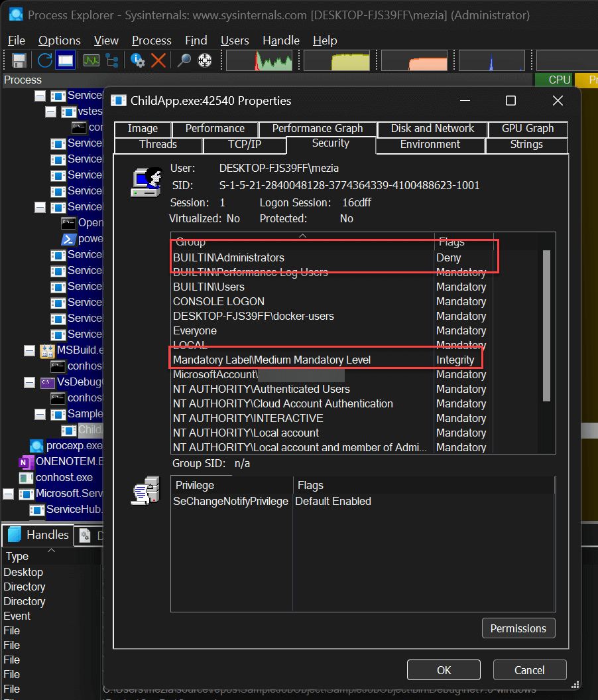Open System Information graph icon
Image resolution: width=598 pixels, height=700 pixels.
pyautogui.click(x=91, y=61)
